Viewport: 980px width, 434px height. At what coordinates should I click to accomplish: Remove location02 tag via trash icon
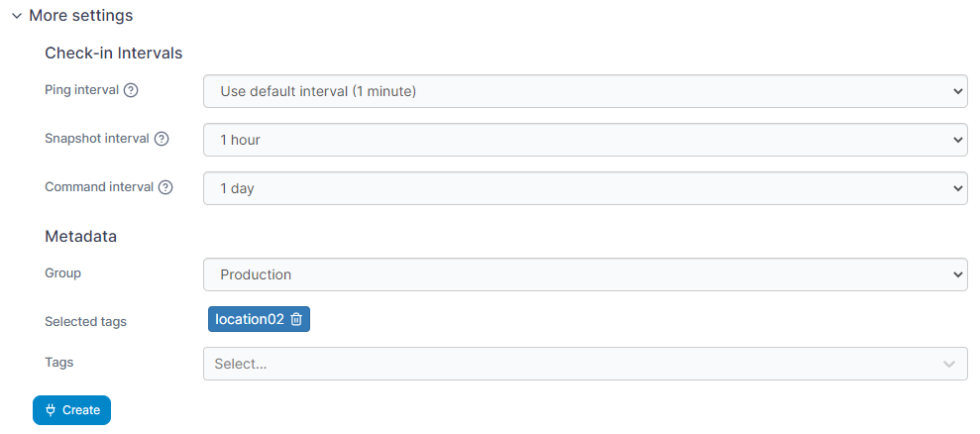(x=296, y=319)
